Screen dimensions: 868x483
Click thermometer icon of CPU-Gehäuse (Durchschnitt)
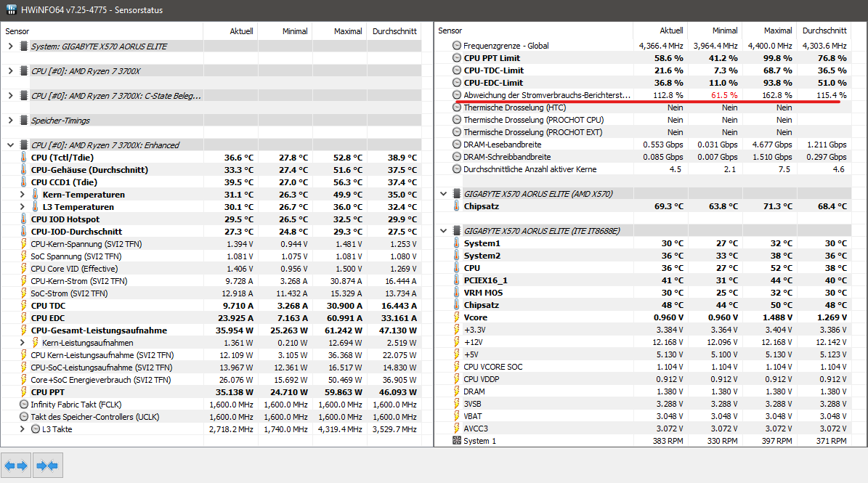tap(24, 170)
